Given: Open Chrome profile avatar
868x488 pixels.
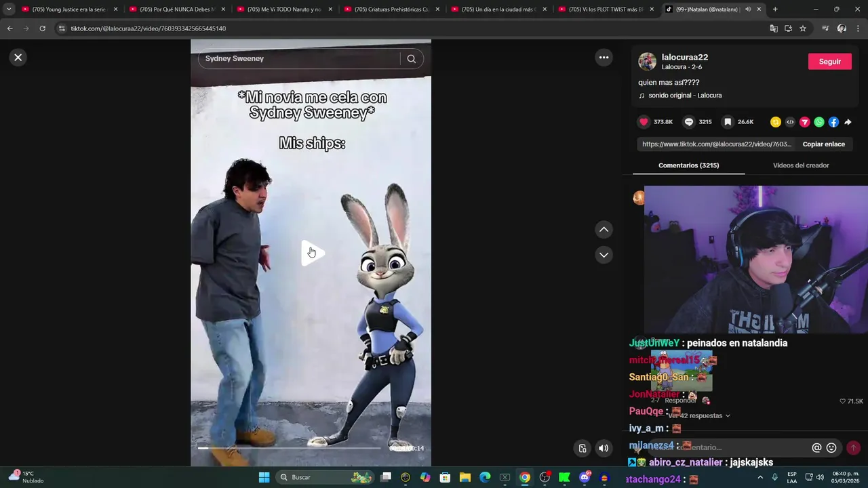Looking at the screenshot, I should click(x=842, y=28).
